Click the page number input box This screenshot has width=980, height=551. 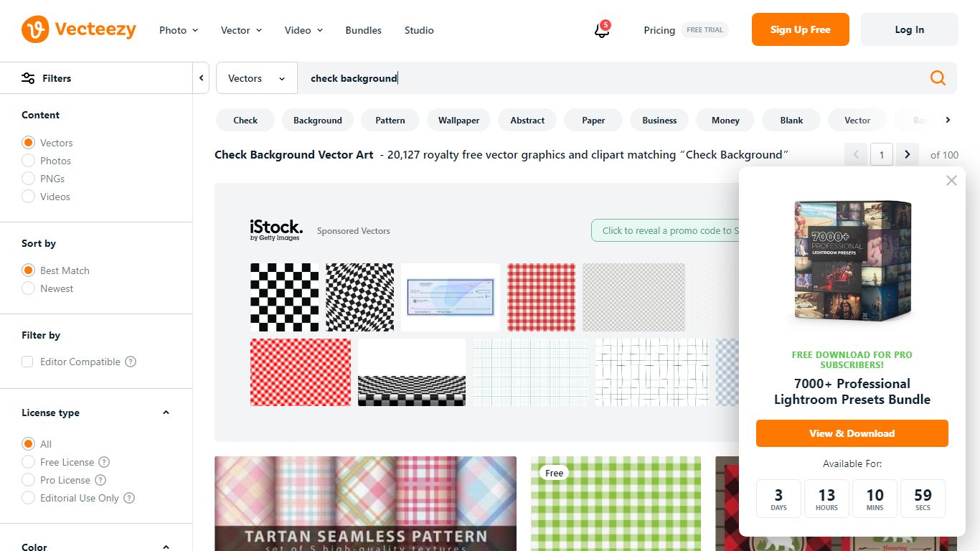pyautogui.click(x=882, y=154)
